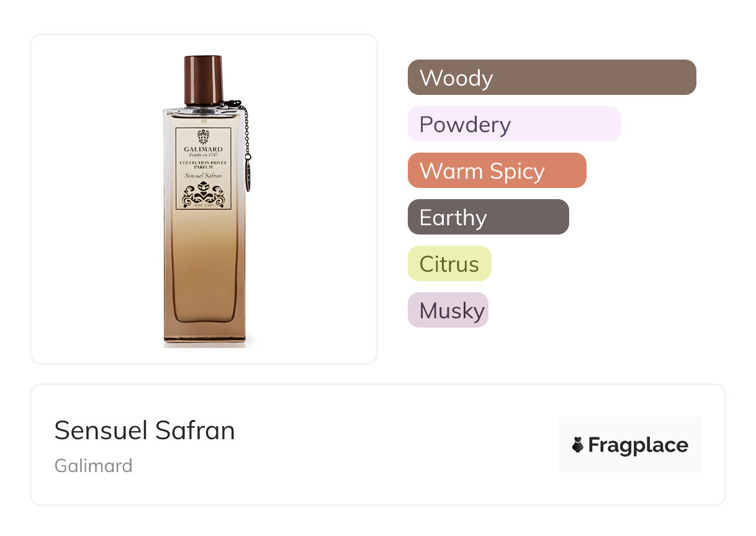Click the Collection Privée Parfum text on label
The width and height of the screenshot is (756, 536).
click(203, 164)
